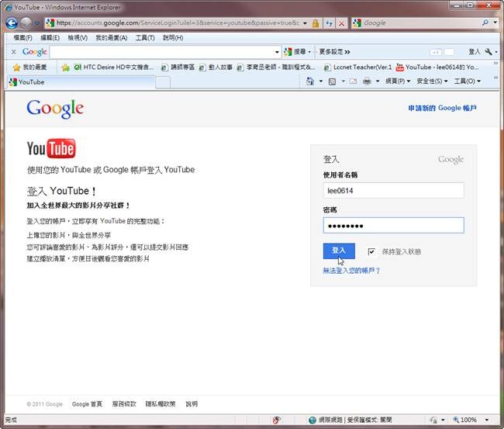Image resolution: width=504 pixels, height=429 pixels.
Task: Click 無法登入您的帳戶 link
Action: point(351,271)
